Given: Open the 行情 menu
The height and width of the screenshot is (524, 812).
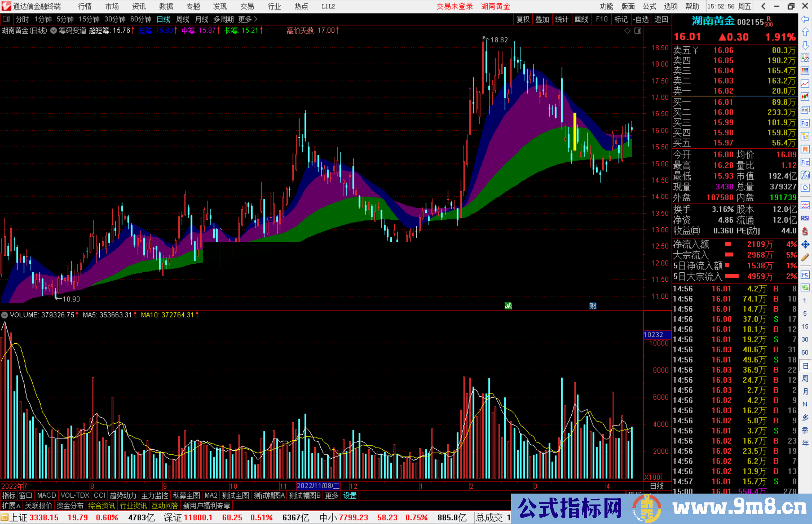Looking at the screenshot, I should pos(85,6).
